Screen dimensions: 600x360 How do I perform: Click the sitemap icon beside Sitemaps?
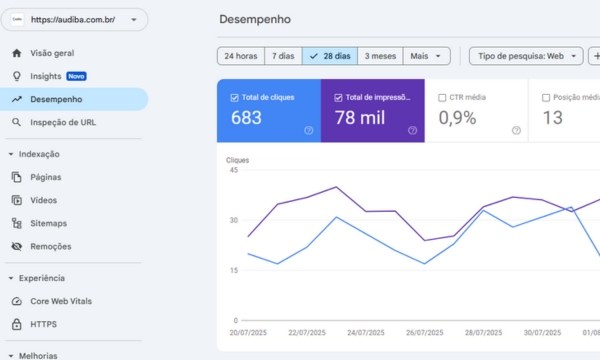(x=16, y=223)
